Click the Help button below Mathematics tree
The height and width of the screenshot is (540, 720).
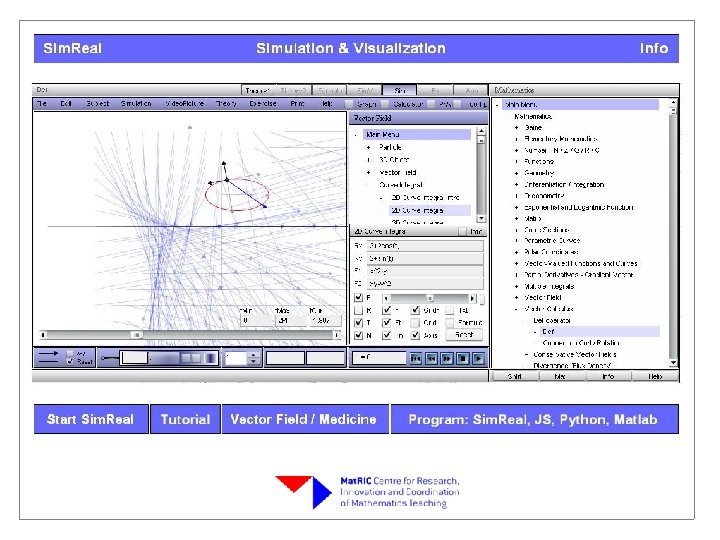click(655, 377)
